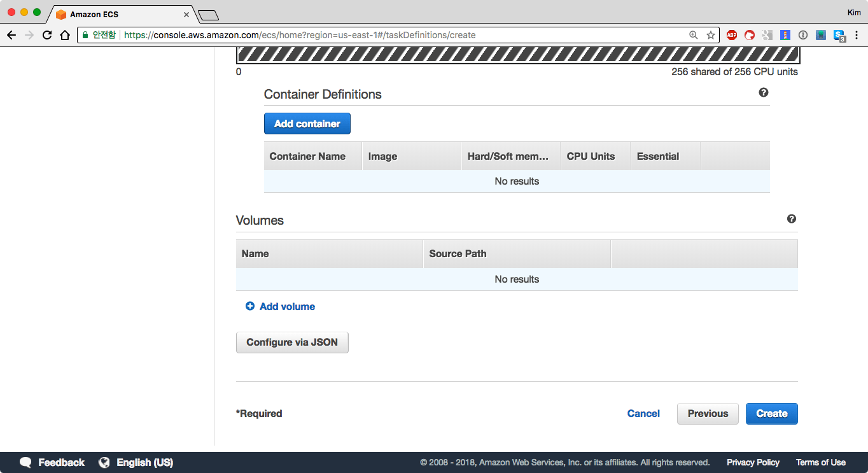868x473 pixels.
Task: Open the Chrome three-dot menu
Action: point(857,35)
